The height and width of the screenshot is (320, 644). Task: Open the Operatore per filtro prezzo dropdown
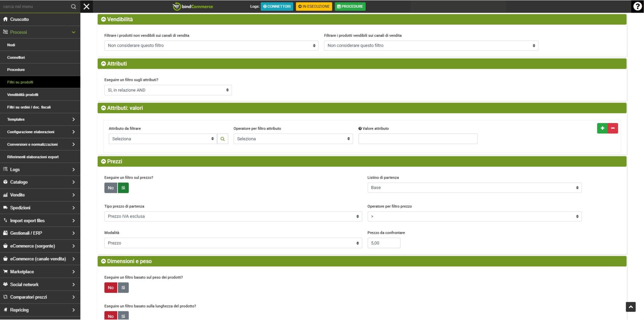click(x=474, y=216)
